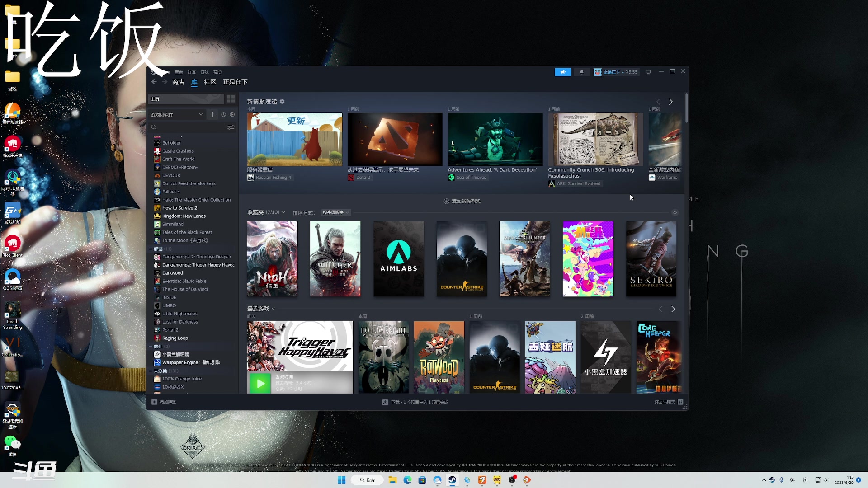Click 添加新陈列架 add shelf button
This screenshot has width=868, height=488.
pyautogui.click(x=462, y=202)
